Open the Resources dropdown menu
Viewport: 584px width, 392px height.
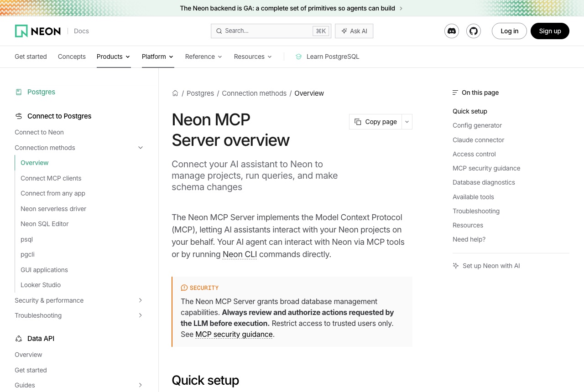coord(253,57)
